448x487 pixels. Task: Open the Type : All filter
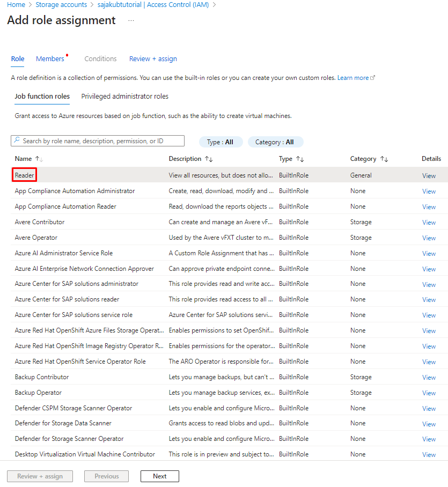click(221, 142)
